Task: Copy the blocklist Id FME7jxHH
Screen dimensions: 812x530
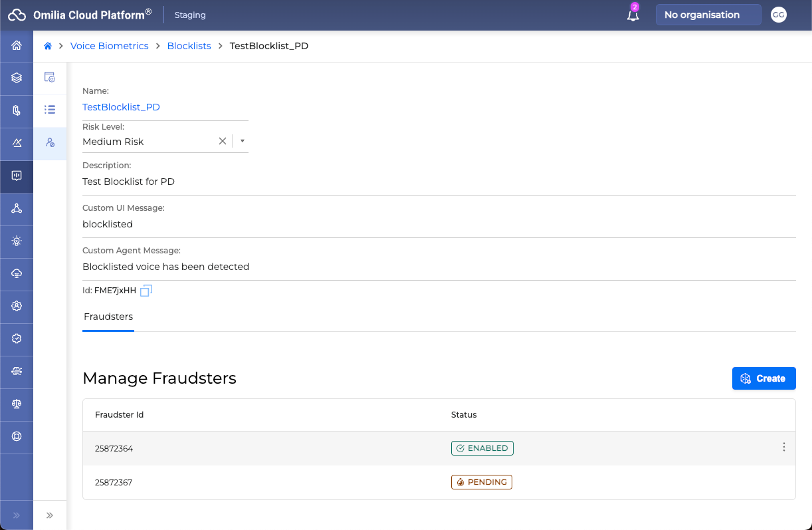Action: 146,291
